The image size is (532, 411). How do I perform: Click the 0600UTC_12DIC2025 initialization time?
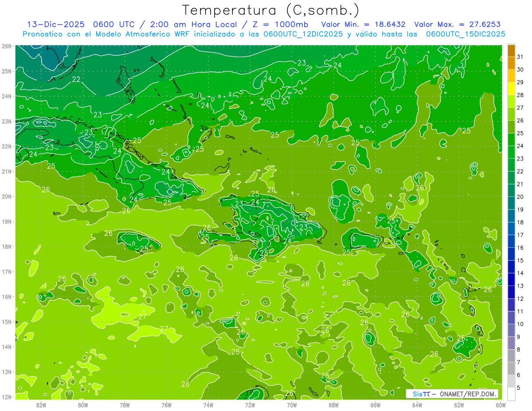point(303,34)
